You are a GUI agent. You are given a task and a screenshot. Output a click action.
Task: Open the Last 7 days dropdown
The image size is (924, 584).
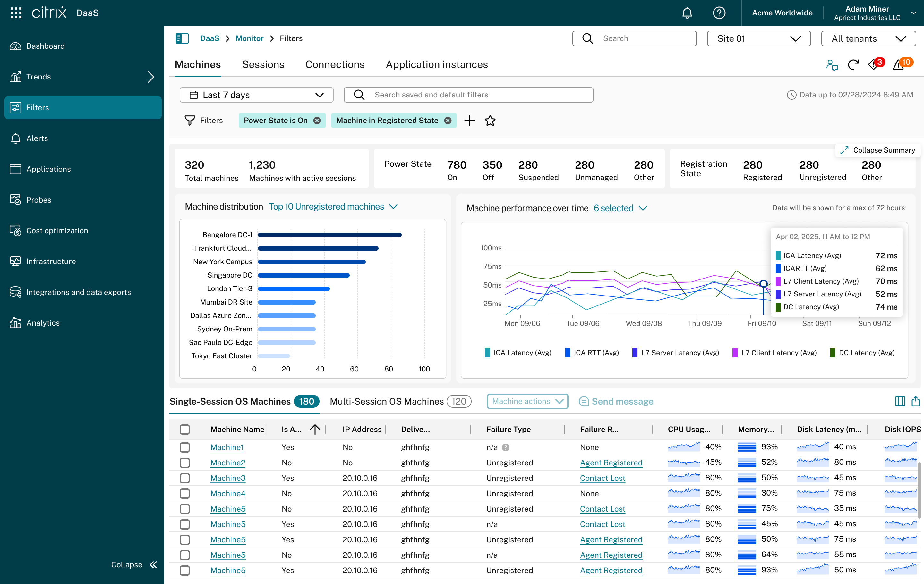pyautogui.click(x=256, y=95)
